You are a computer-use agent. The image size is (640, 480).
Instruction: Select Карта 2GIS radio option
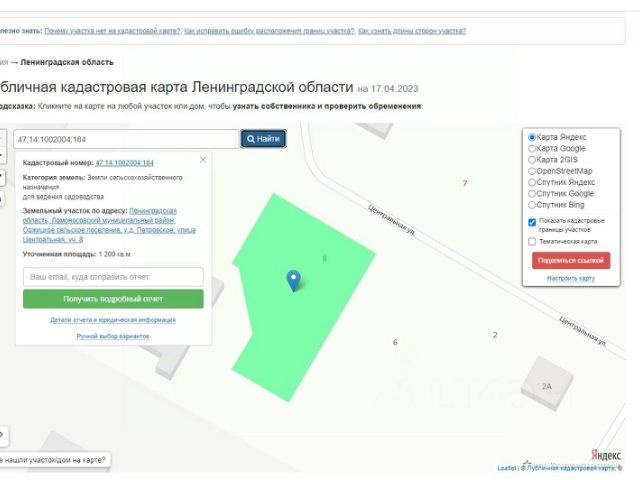click(x=532, y=160)
